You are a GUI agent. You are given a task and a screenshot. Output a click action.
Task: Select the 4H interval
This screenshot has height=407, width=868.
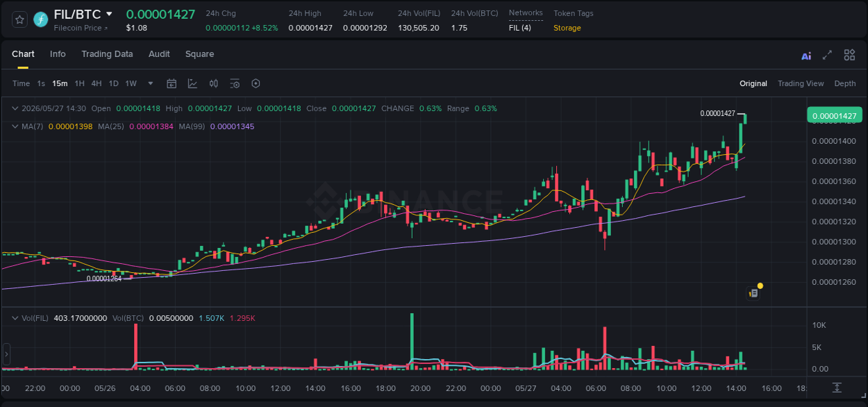tap(96, 83)
